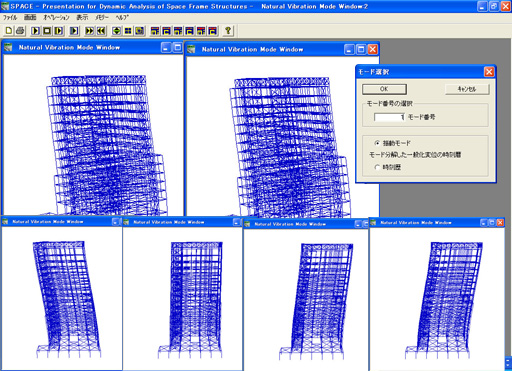Image resolution: width=512 pixels, height=371 pixels.
Task: Select the 振動モード radio button
Action: [377, 143]
